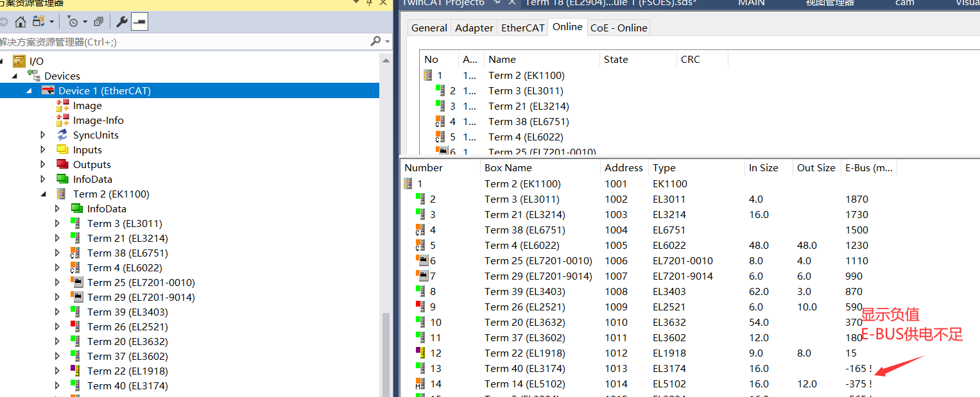Image resolution: width=980 pixels, height=397 pixels.
Task: Select the Online tab
Action: point(567,27)
